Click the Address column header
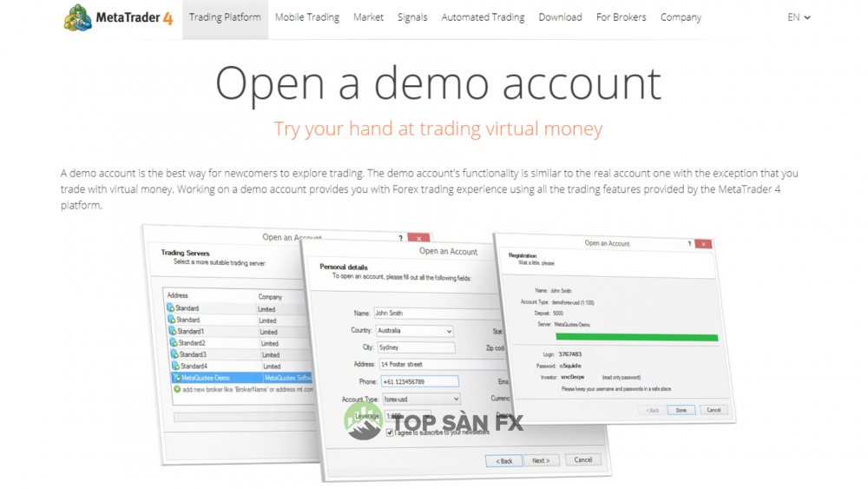 178,295
